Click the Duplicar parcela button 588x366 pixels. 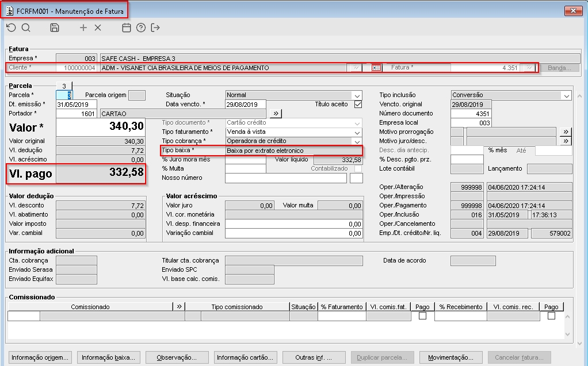point(382,357)
